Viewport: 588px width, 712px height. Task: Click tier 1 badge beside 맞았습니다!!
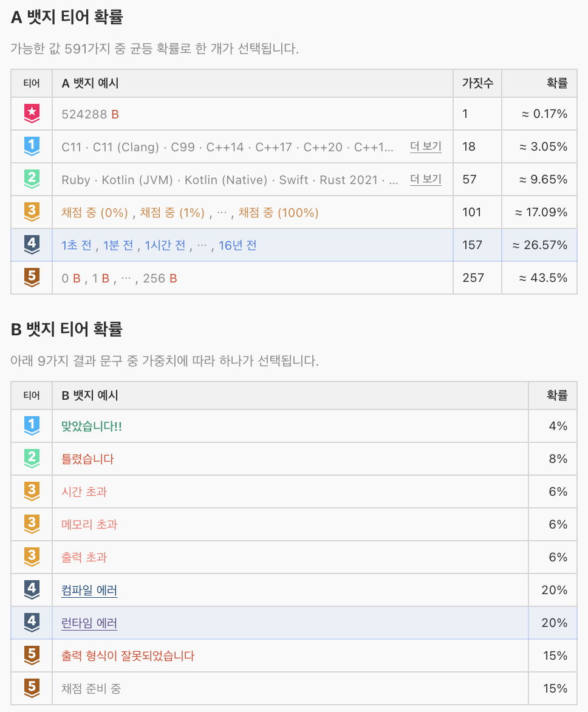click(x=32, y=426)
